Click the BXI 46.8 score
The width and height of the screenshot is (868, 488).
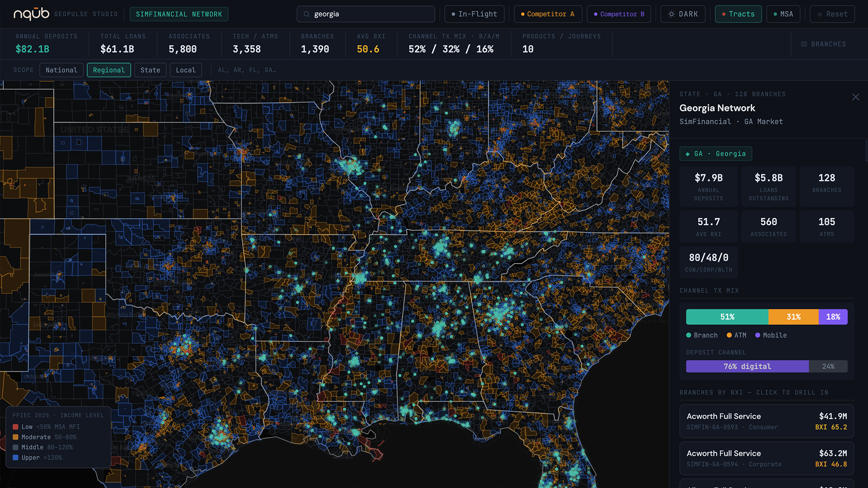(831, 465)
